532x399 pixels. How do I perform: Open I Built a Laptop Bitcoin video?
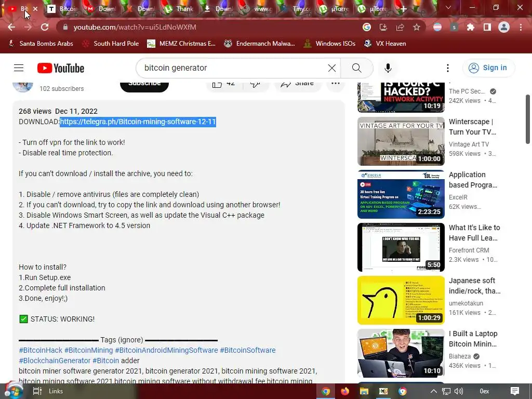click(x=401, y=353)
